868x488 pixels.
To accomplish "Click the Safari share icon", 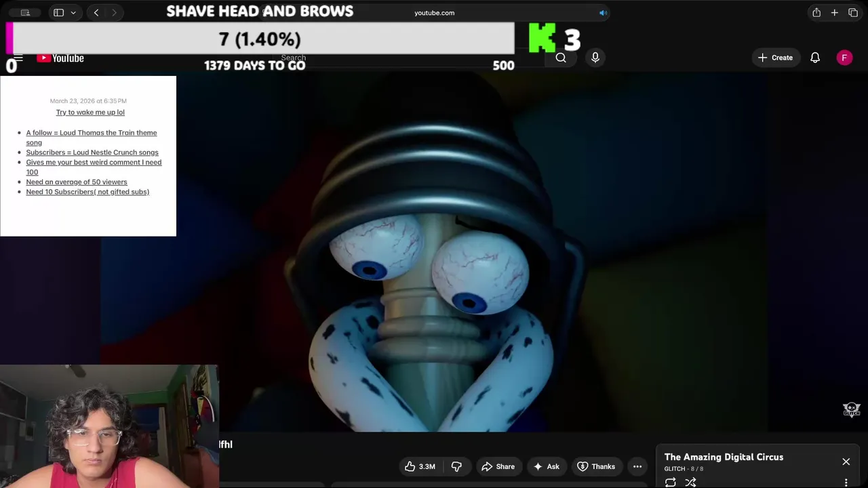I will (816, 13).
